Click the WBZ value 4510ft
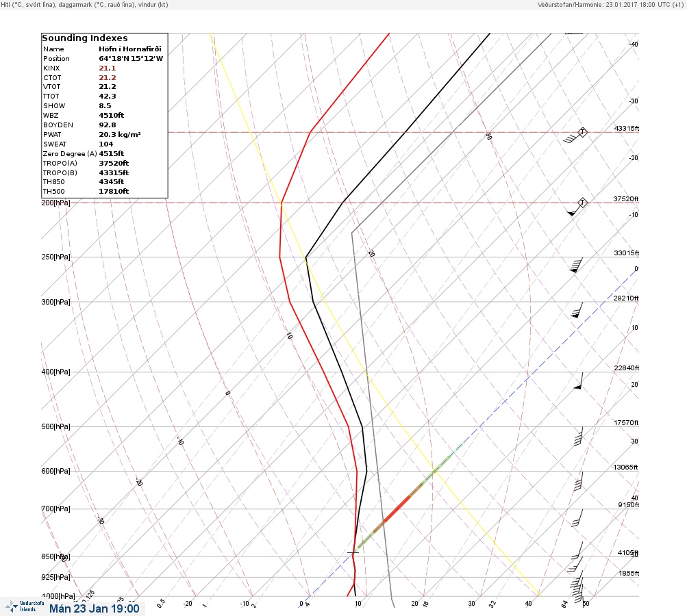The height and width of the screenshot is (616, 687). point(111,116)
